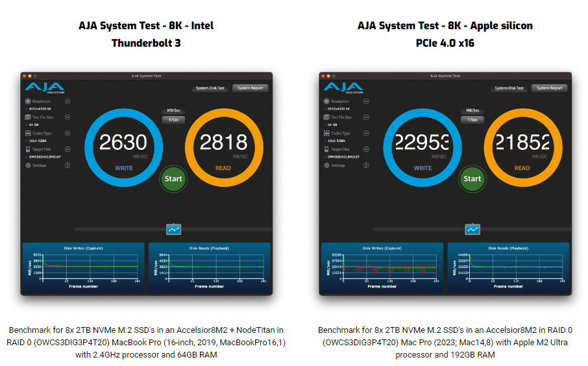Close the Apple silicon AJA System Test window

pyautogui.click(x=323, y=76)
